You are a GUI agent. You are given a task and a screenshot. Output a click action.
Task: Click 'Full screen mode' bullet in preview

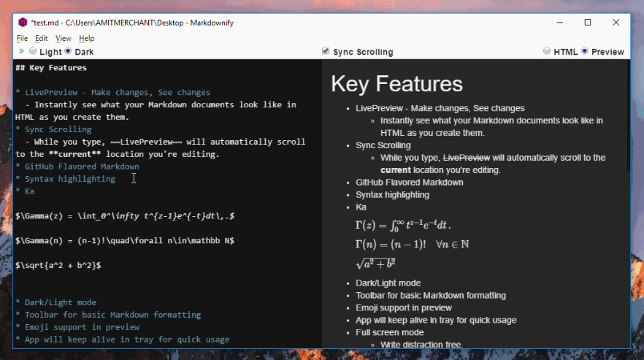tap(390, 332)
